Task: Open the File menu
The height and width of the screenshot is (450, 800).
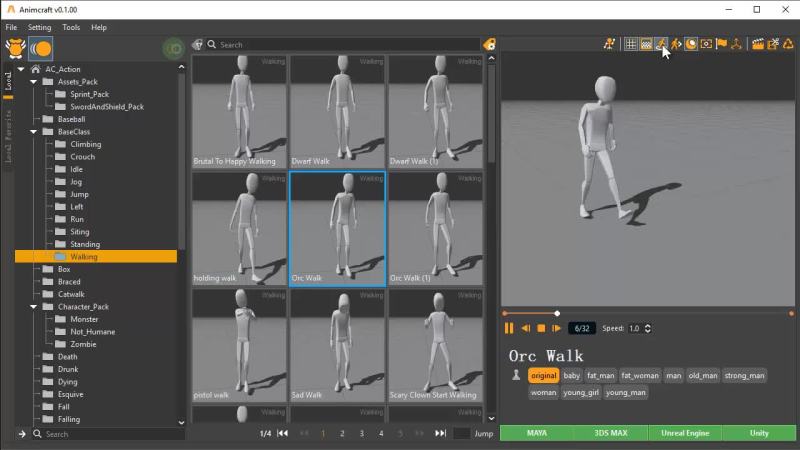Action: click(x=11, y=28)
